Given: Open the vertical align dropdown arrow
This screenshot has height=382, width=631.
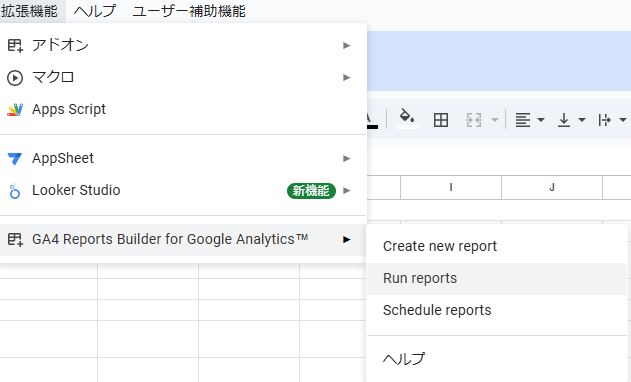Looking at the screenshot, I should (582, 120).
